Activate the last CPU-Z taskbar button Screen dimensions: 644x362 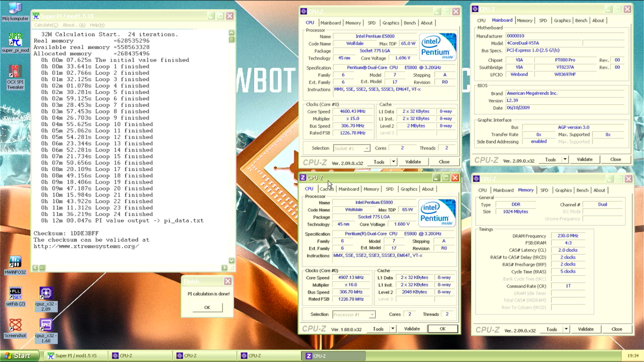(334, 356)
